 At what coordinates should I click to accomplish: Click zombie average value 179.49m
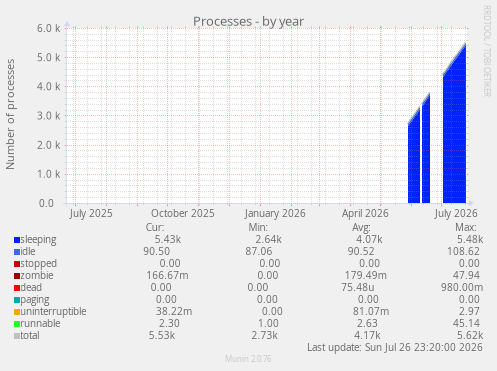[x=366, y=275]
